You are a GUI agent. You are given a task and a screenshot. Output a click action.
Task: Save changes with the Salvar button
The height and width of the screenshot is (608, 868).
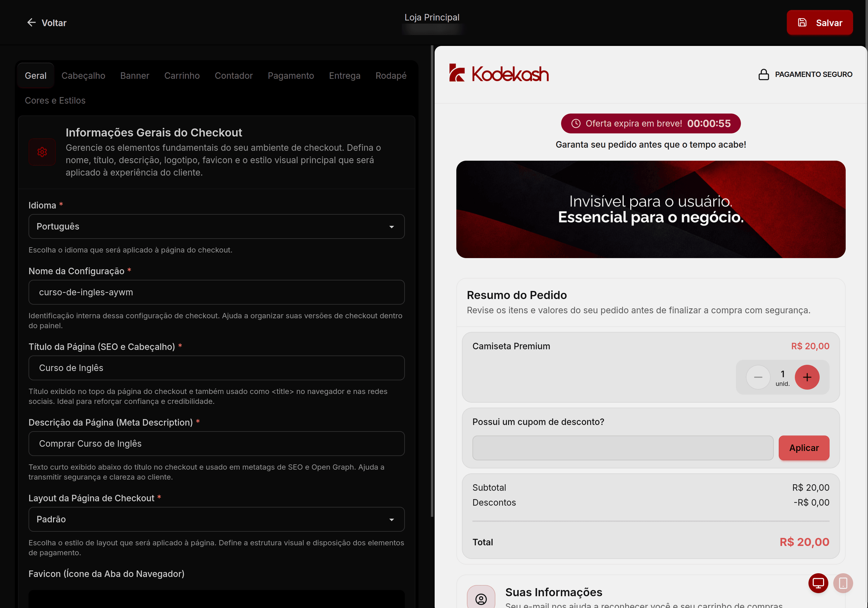click(819, 23)
